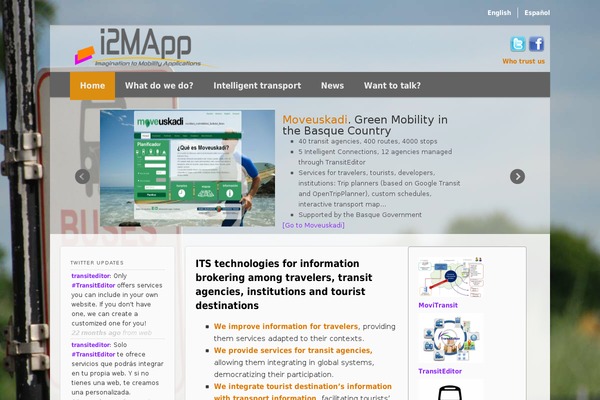Click We provide services for transit agencies
The height and width of the screenshot is (400, 600).
tap(293, 350)
